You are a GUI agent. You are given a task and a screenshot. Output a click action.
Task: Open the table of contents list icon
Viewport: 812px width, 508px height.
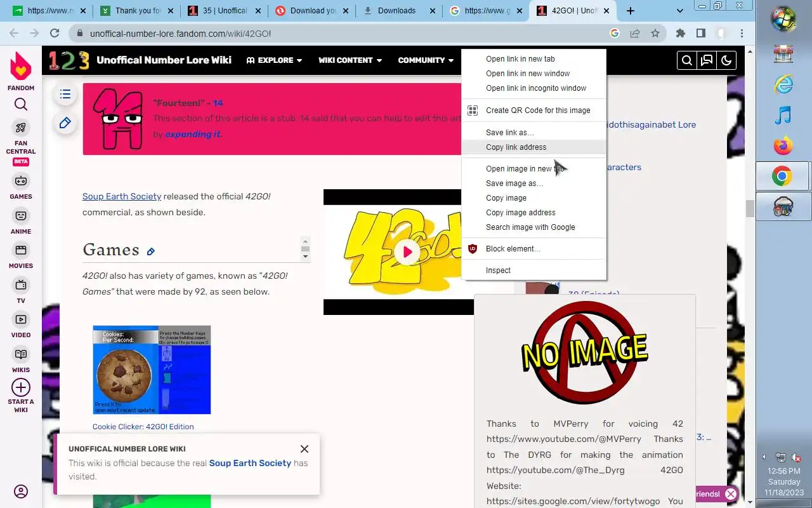[65, 95]
